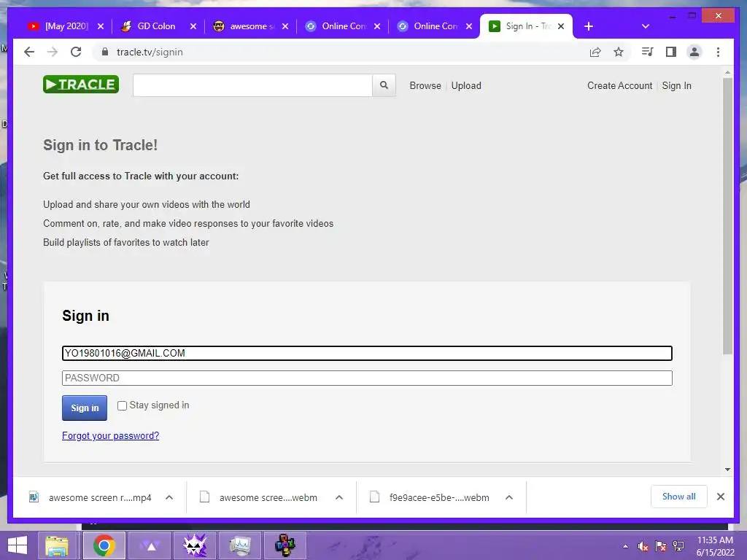Focus the Tracle search input field
The image size is (747, 560).
(x=252, y=85)
